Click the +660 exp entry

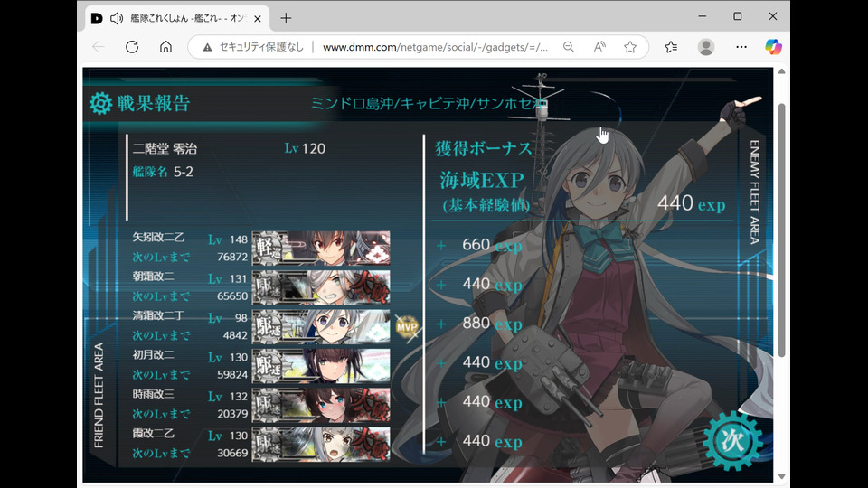[479, 245]
